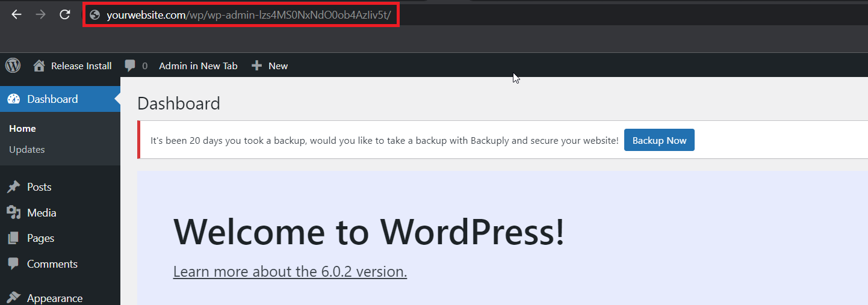The width and height of the screenshot is (868, 305).
Task: Select Admin in New Tab
Action: pos(198,66)
